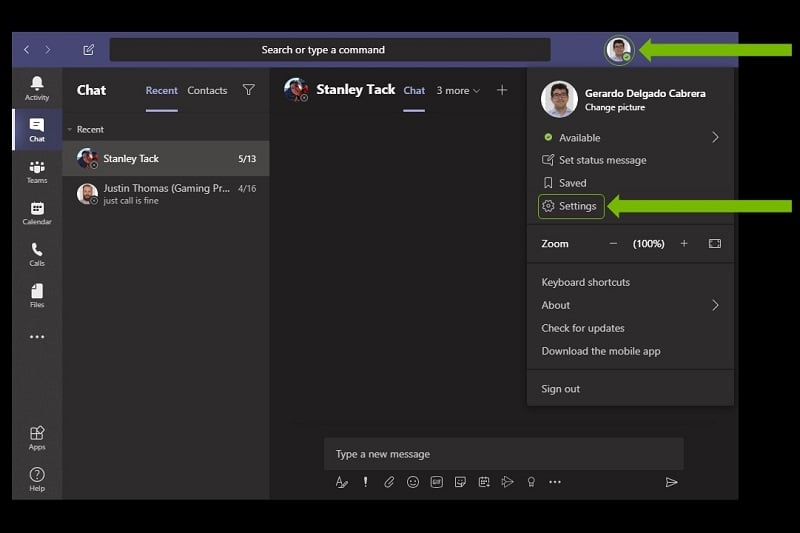The width and height of the screenshot is (800, 533).
Task: Open Chat in the left sidebar
Action: [37, 130]
